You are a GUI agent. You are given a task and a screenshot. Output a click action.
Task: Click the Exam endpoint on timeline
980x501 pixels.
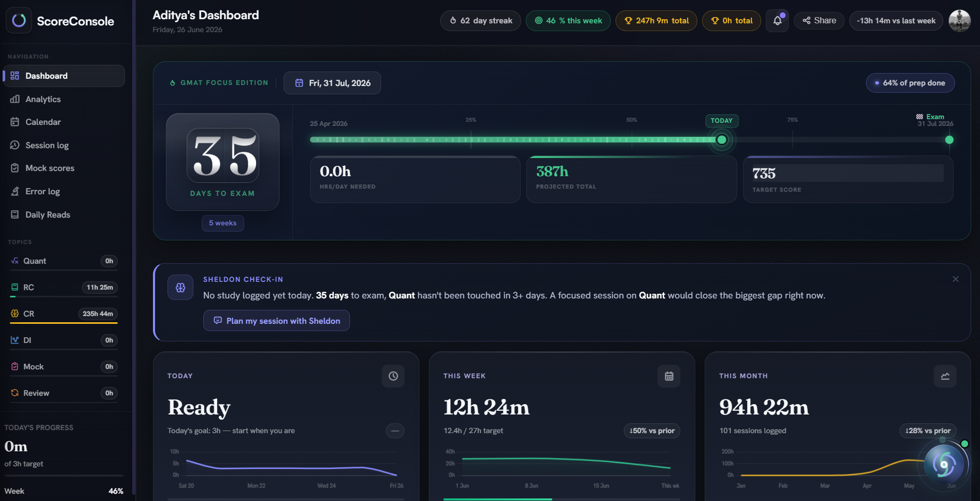(x=949, y=140)
